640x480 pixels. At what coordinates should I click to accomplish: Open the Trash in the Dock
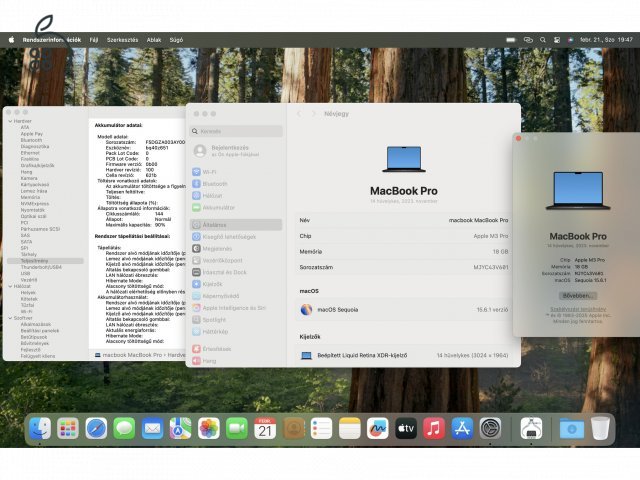pyautogui.click(x=600, y=429)
